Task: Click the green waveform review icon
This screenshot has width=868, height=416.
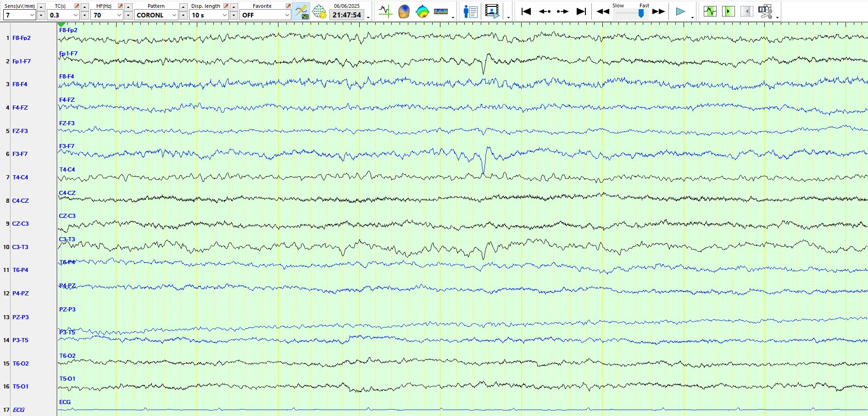Action: click(710, 11)
